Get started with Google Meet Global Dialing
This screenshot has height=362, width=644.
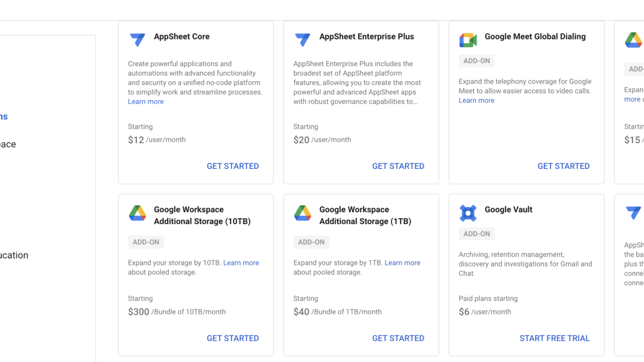click(563, 166)
